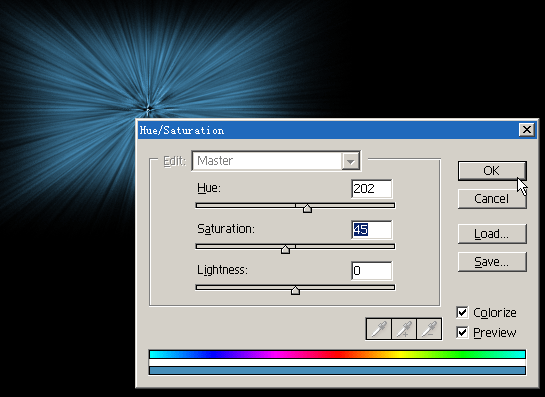The image size is (545, 397).
Task: Click the Hue slider handle
Action: pos(307,209)
